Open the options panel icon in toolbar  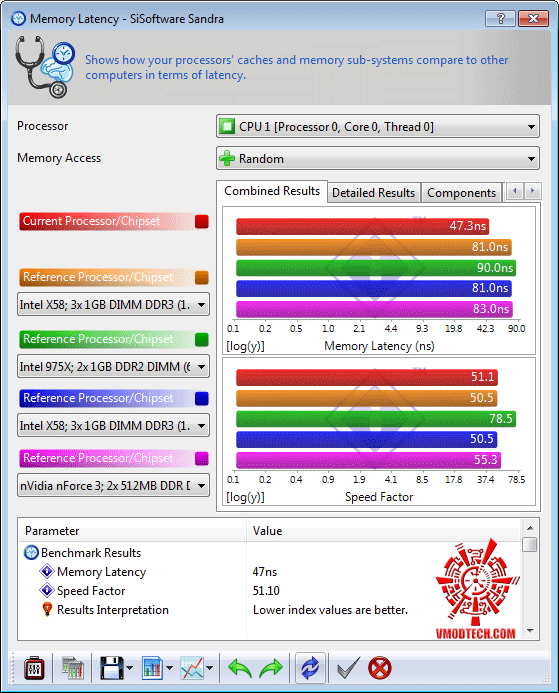pyautogui.click(x=34, y=668)
